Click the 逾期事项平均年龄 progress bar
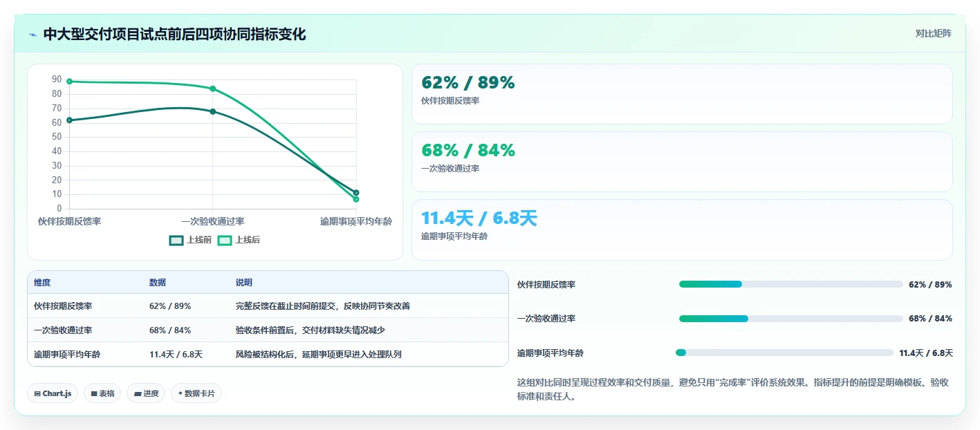 785,353
